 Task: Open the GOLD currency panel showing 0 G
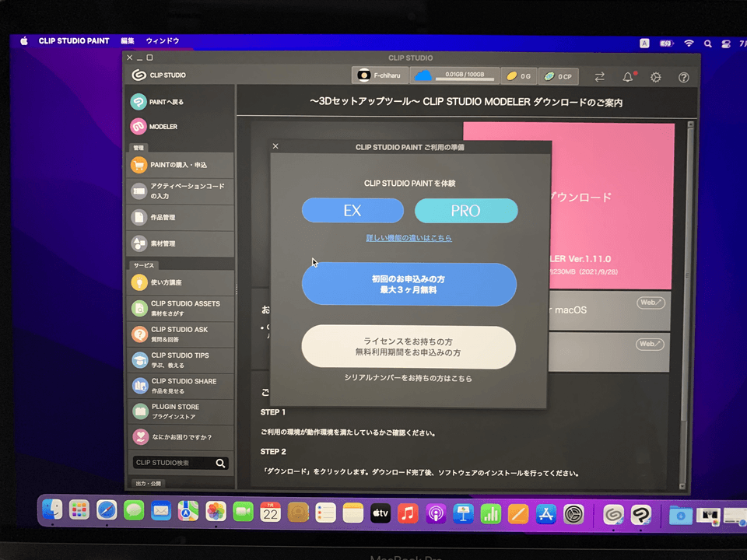click(520, 76)
